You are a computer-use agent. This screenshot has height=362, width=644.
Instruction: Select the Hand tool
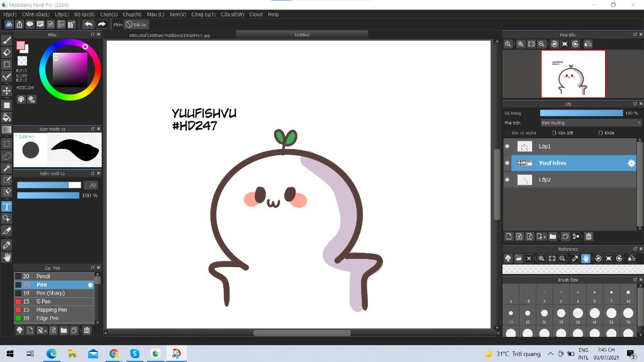click(6, 257)
